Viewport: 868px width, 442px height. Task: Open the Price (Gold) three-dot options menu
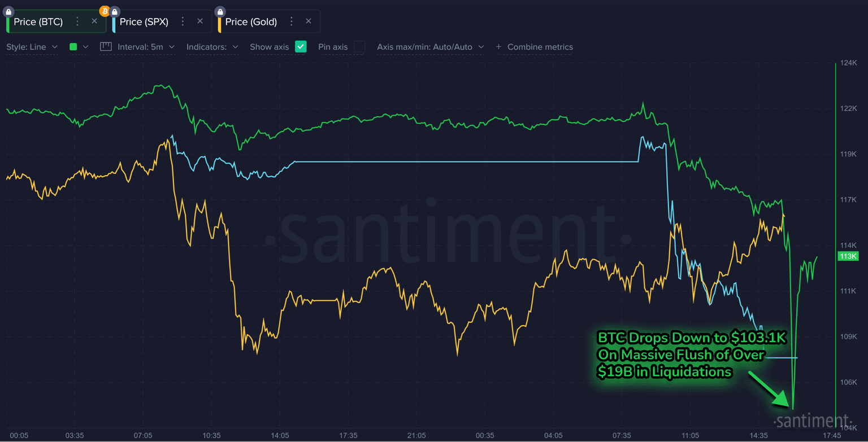(291, 21)
